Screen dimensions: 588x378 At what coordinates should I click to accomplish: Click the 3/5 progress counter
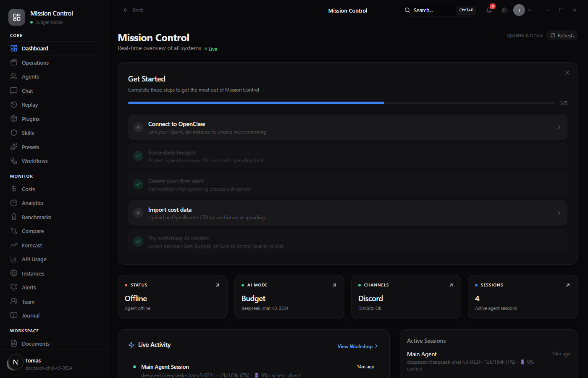point(564,103)
